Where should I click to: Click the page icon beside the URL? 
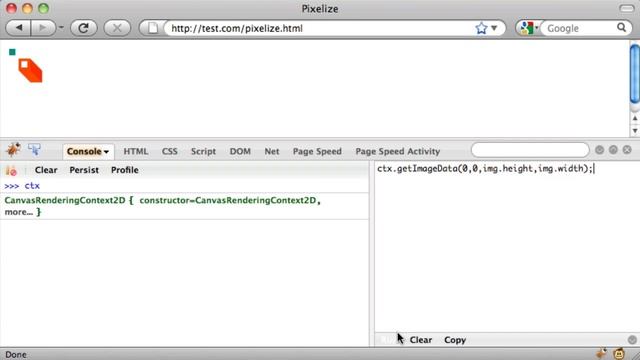(x=153, y=28)
